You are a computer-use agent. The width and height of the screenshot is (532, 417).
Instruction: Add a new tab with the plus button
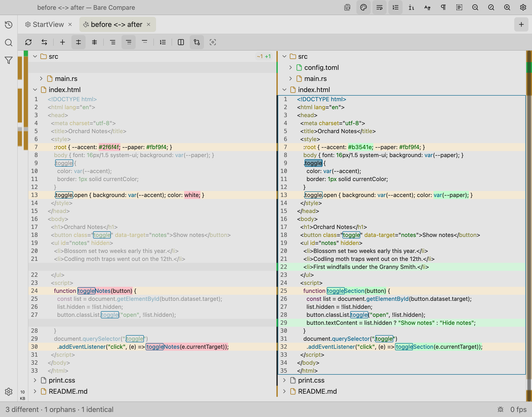[x=521, y=24]
